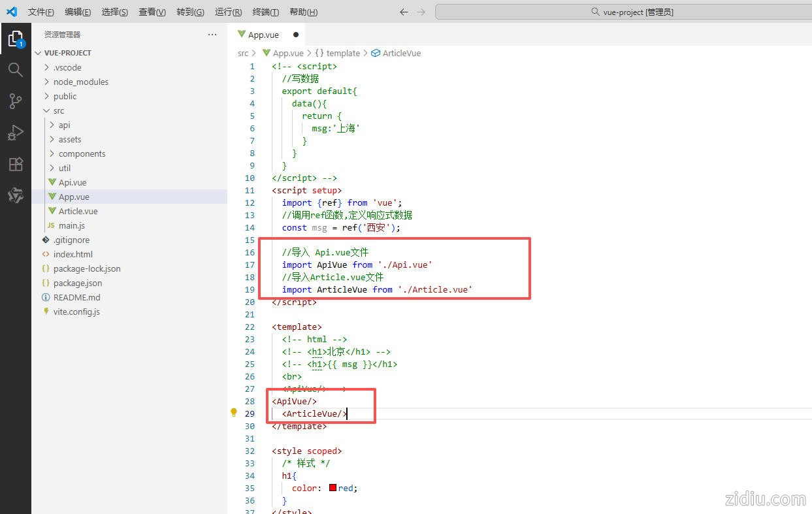Click the template breadcrumb segment
Image resolution: width=812 pixels, height=514 pixels.
(342, 53)
